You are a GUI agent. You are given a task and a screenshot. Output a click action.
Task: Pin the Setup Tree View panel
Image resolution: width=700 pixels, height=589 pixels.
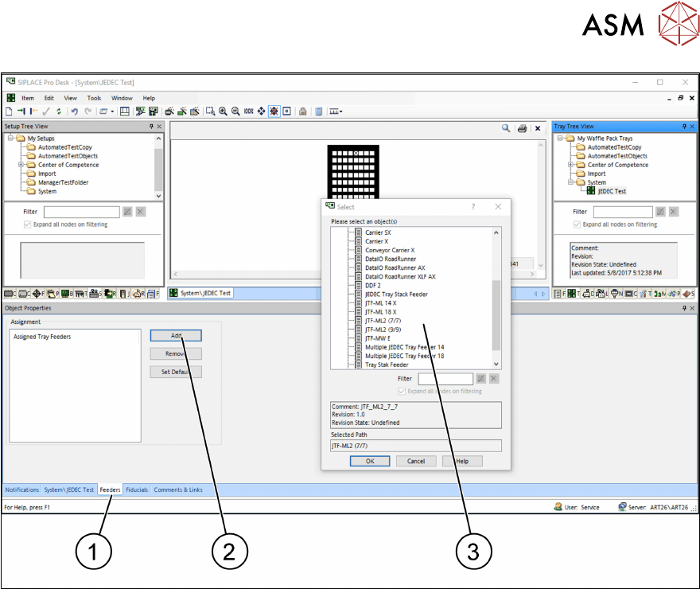(x=151, y=127)
